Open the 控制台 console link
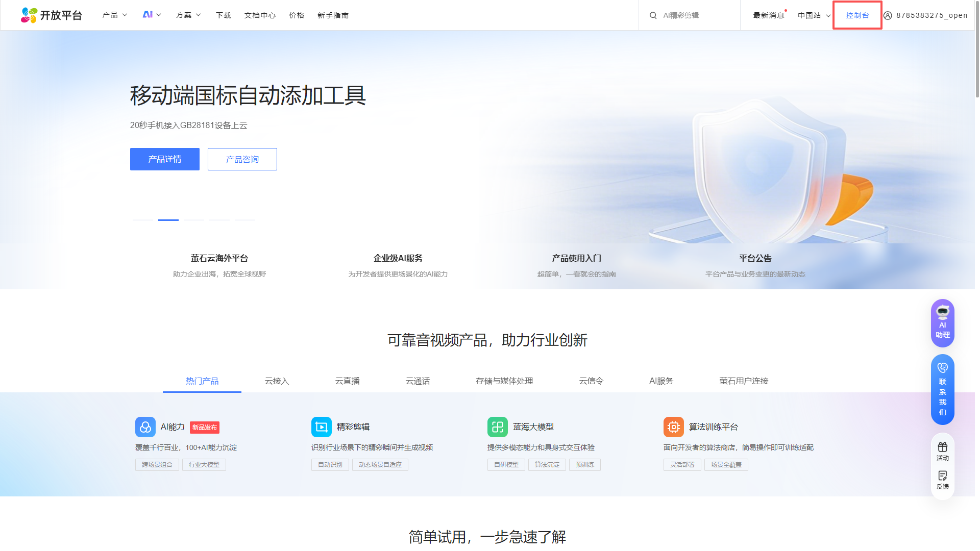The width and height of the screenshot is (980, 551). pyautogui.click(x=857, y=15)
